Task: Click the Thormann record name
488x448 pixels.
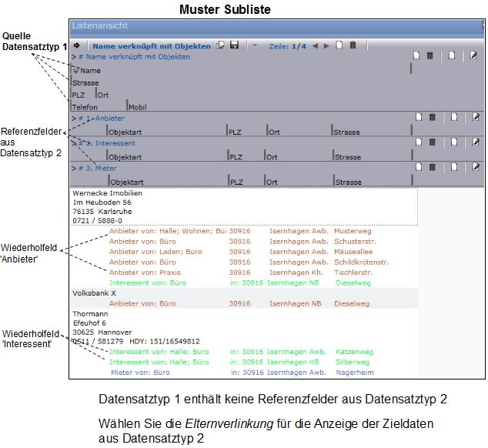Action: coord(90,314)
